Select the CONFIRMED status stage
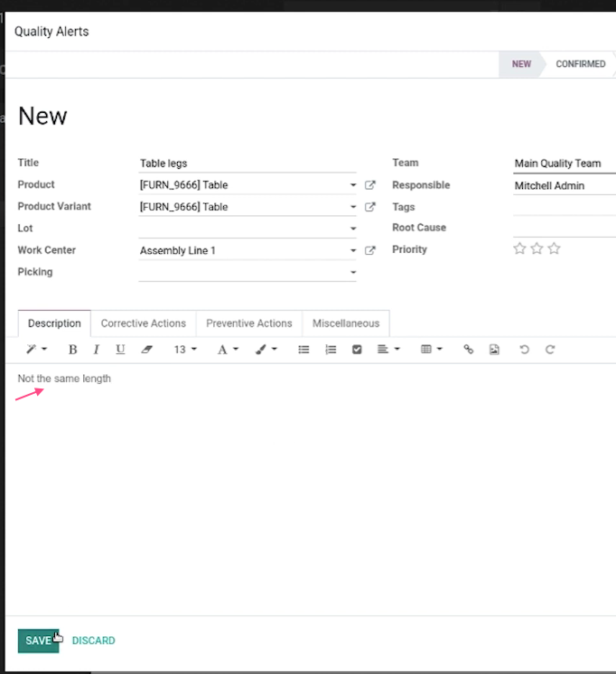Image resolution: width=616 pixels, height=674 pixels. (x=580, y=64)
